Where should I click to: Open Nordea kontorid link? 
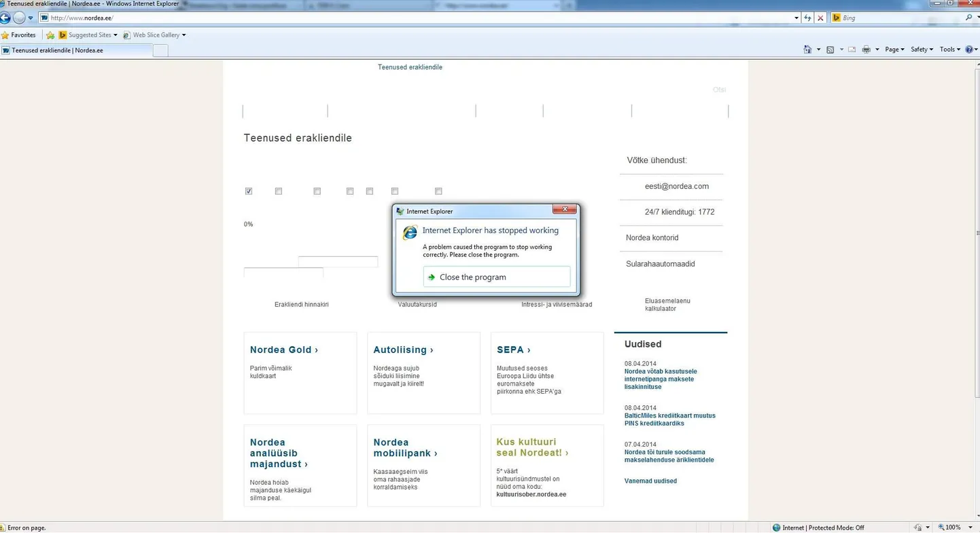(x=652, y=238)
